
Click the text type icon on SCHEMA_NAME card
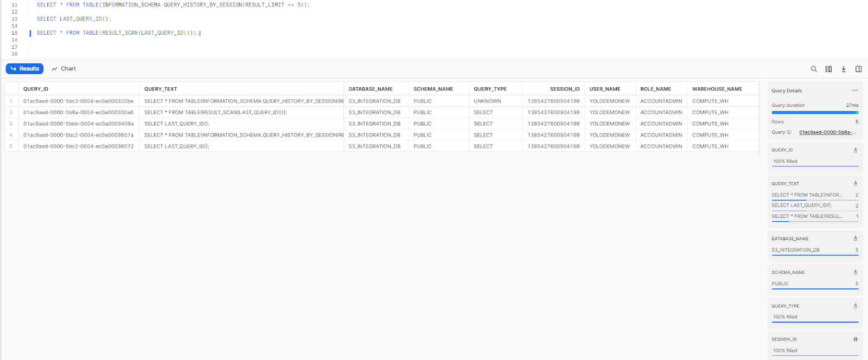[856, 272]
